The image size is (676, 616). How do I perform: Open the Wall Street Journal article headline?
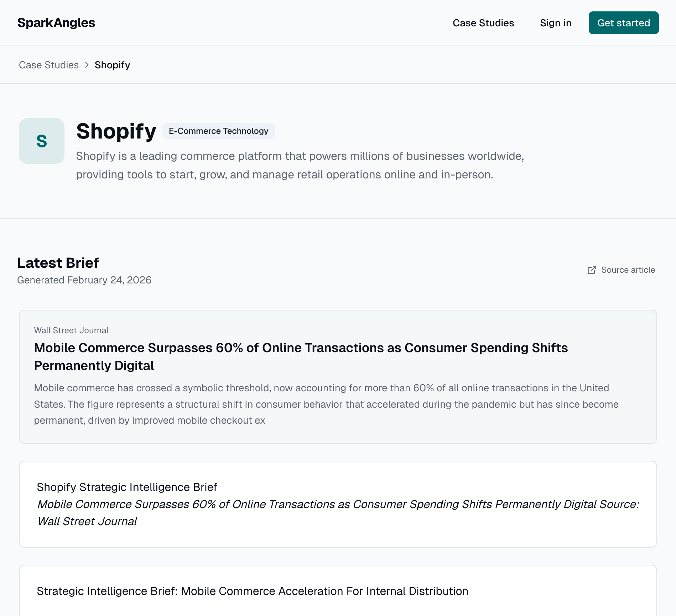(x=301, y=356)
